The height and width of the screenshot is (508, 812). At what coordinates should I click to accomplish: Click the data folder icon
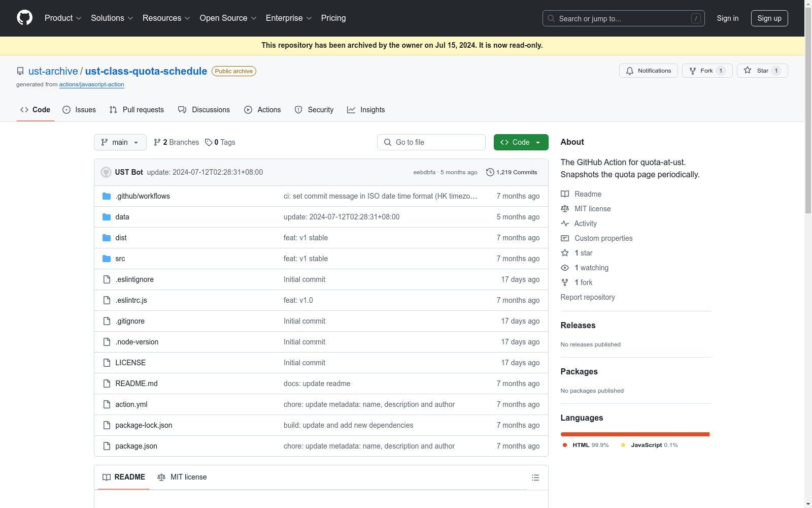pyautogui.click(x=107, y=217)
